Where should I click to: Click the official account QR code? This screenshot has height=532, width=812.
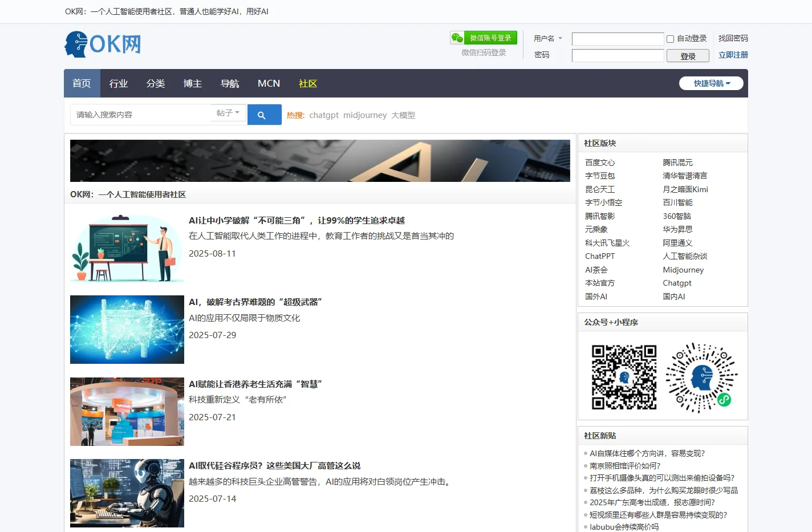624,377
